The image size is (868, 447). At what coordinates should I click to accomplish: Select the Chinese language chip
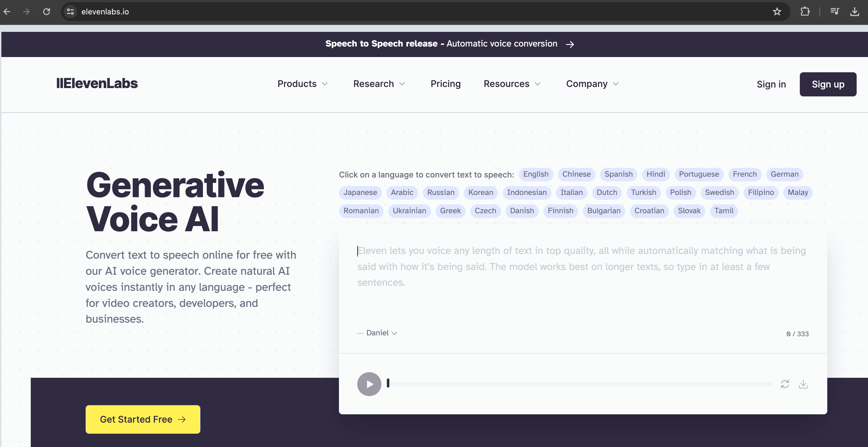(x=576, y=174)
